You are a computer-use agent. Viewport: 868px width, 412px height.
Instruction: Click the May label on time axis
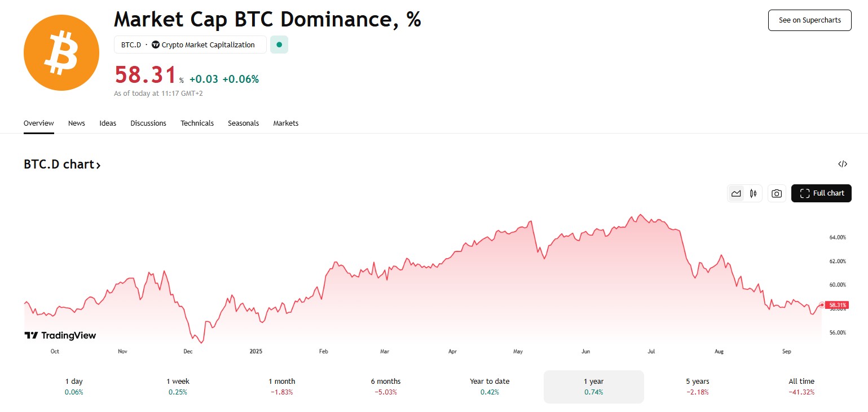[518, 351]
